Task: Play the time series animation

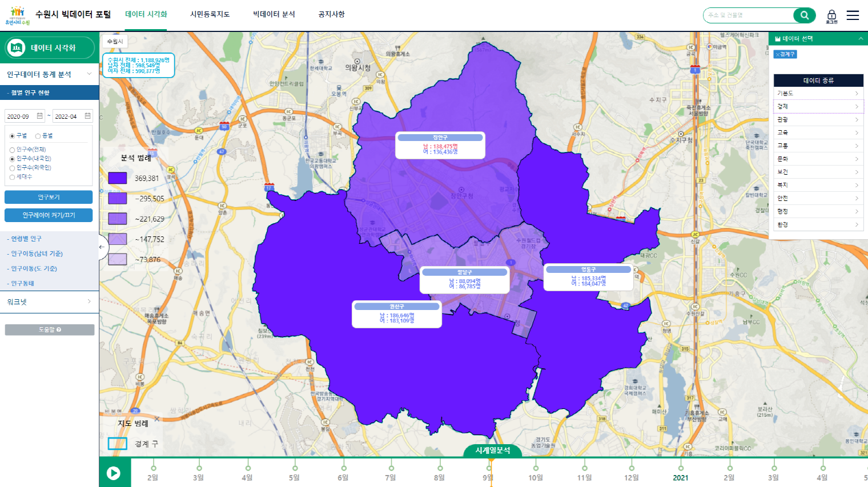Action: click(114, 473)
